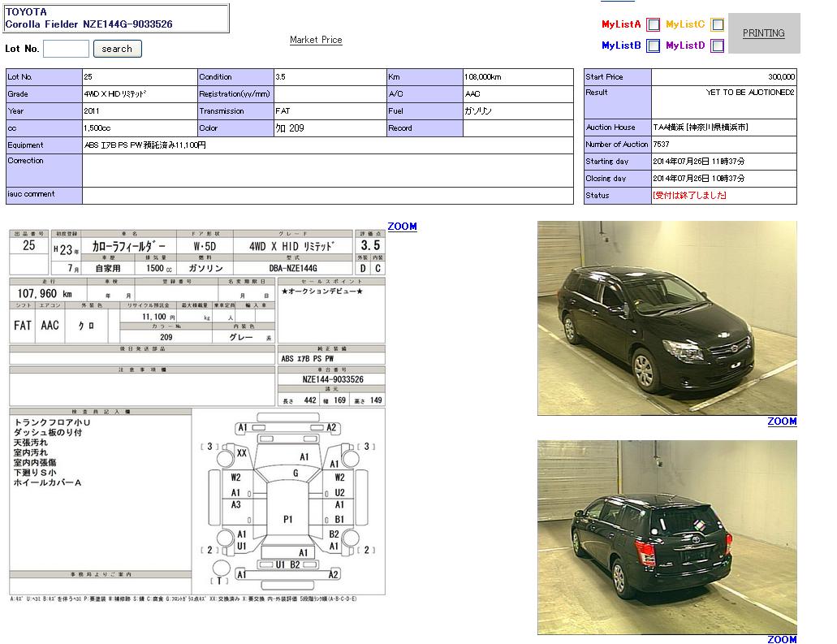Image resolution: width=837 pixels, height=644 pixels.
Task: Click the red status text
Action: tap(689, 196)
